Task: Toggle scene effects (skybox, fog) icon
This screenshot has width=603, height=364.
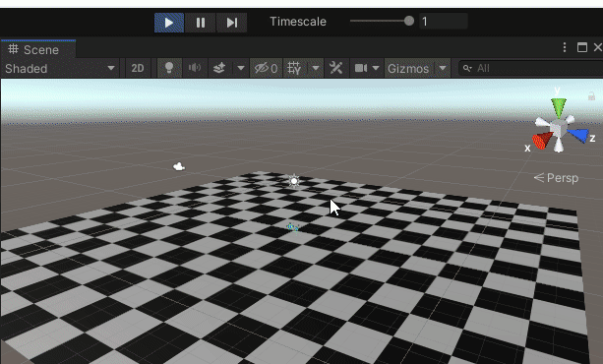Action: pos(219,68)
